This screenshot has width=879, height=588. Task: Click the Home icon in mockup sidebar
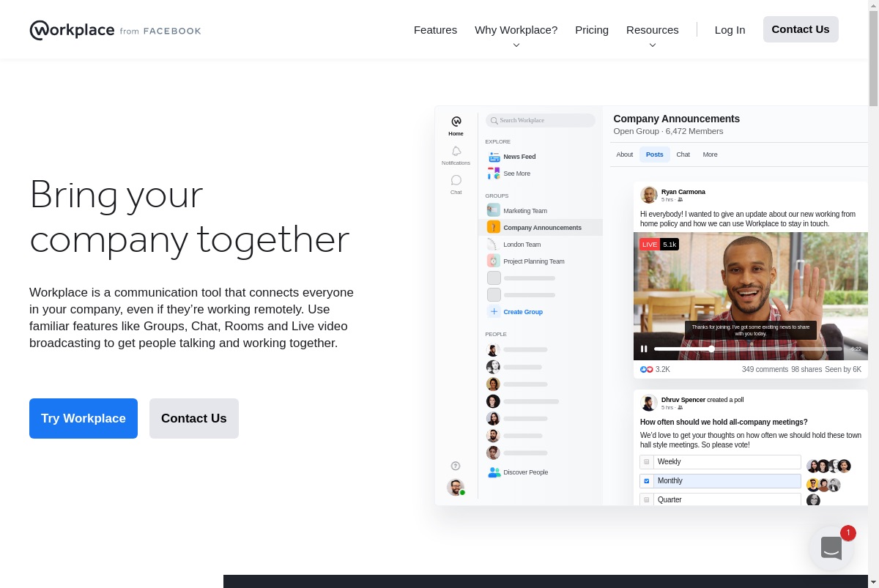point(456,122)
